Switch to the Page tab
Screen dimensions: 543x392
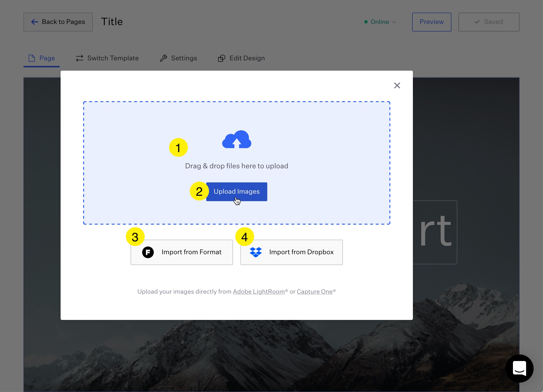(x=42, y=58)
